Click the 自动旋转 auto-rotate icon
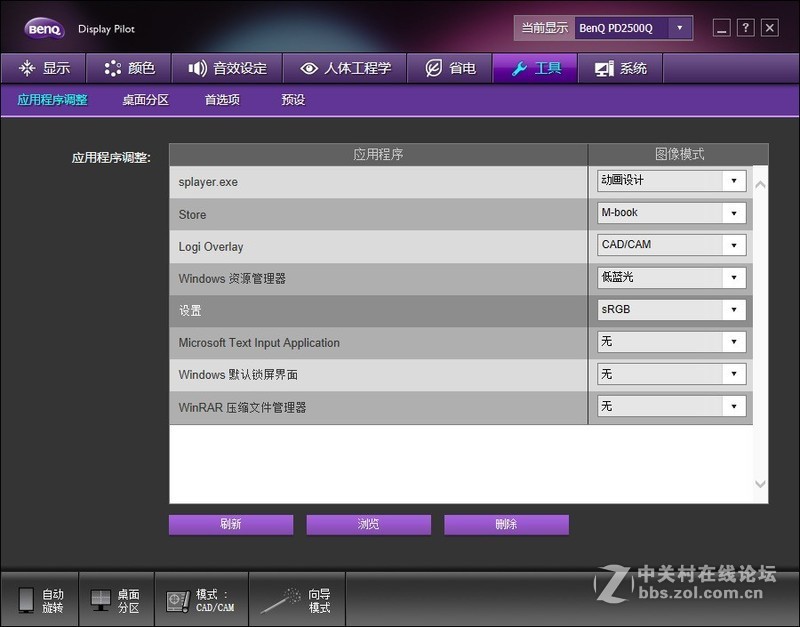Screen dimensions: 800x627 click(x=40, y=599)
